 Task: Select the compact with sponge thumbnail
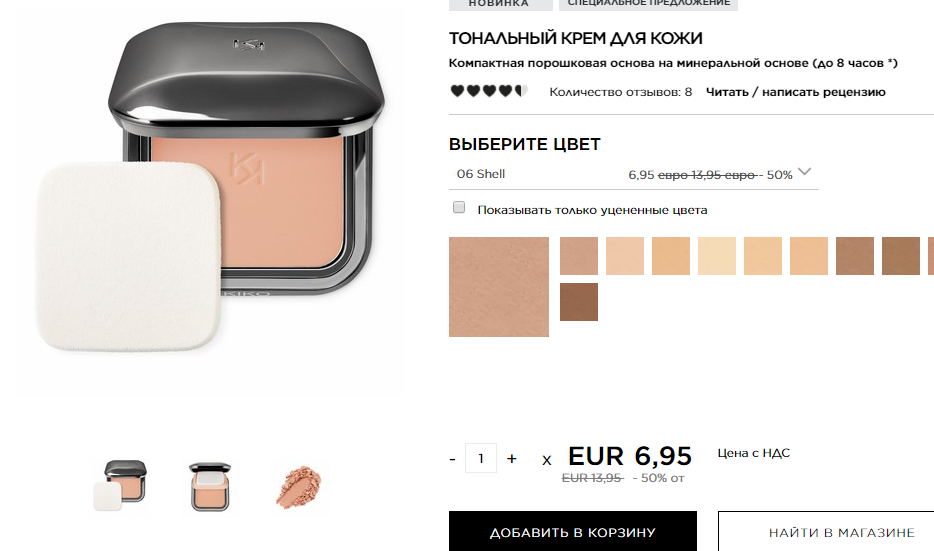coord(120,485)
